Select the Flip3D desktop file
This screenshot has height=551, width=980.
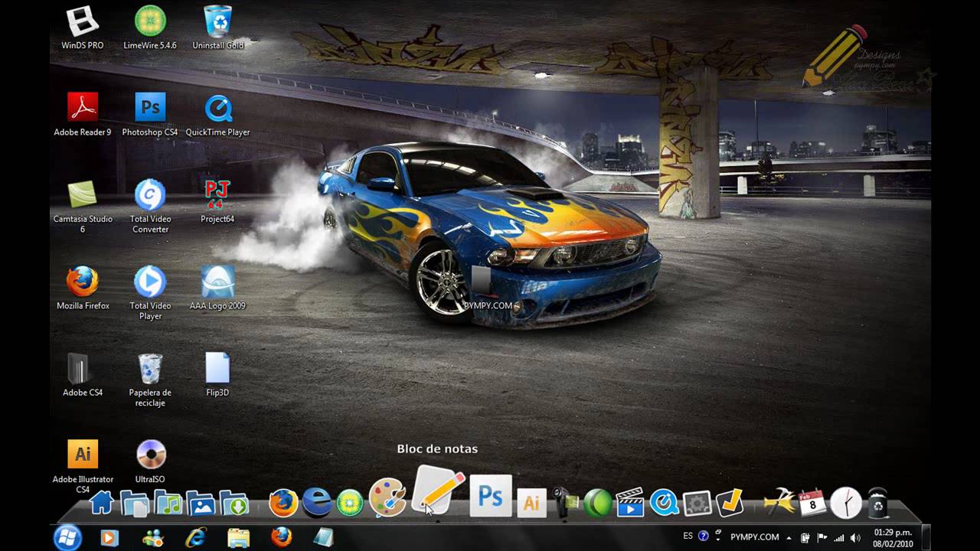point(218,374)
